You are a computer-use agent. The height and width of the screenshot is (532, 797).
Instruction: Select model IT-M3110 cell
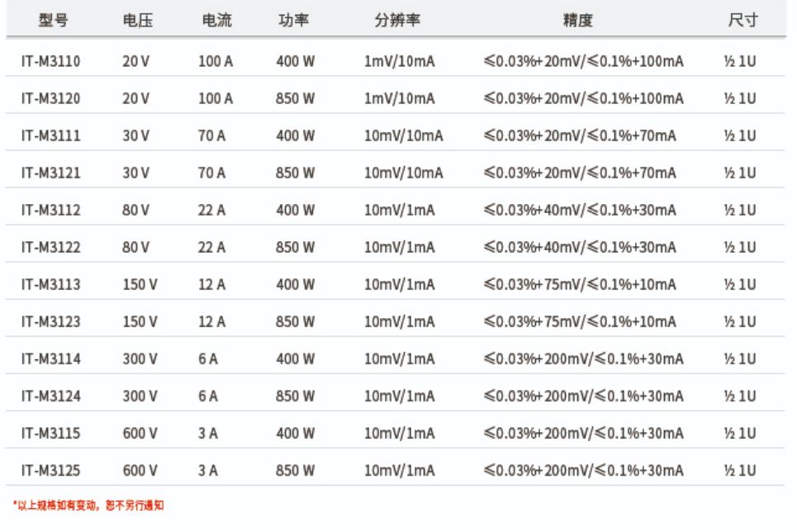pos(51,61)
